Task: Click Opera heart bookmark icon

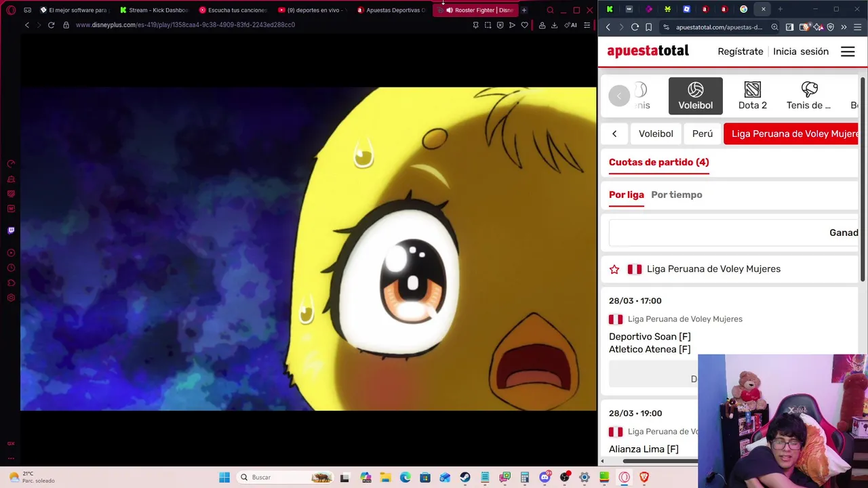Action: [x=524, y=25]
